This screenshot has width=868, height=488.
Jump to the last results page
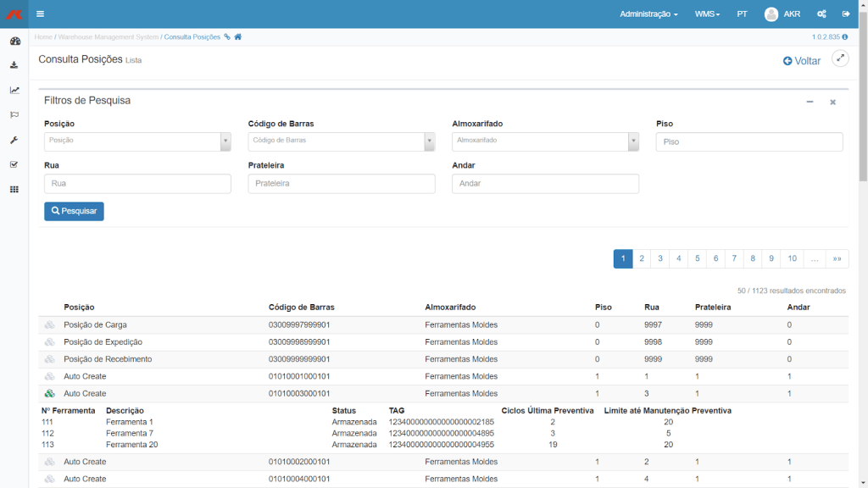(x=837, y=258)
